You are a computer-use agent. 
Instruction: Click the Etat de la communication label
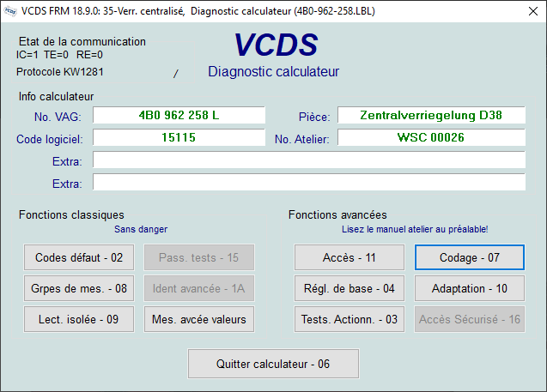[82, 41]
